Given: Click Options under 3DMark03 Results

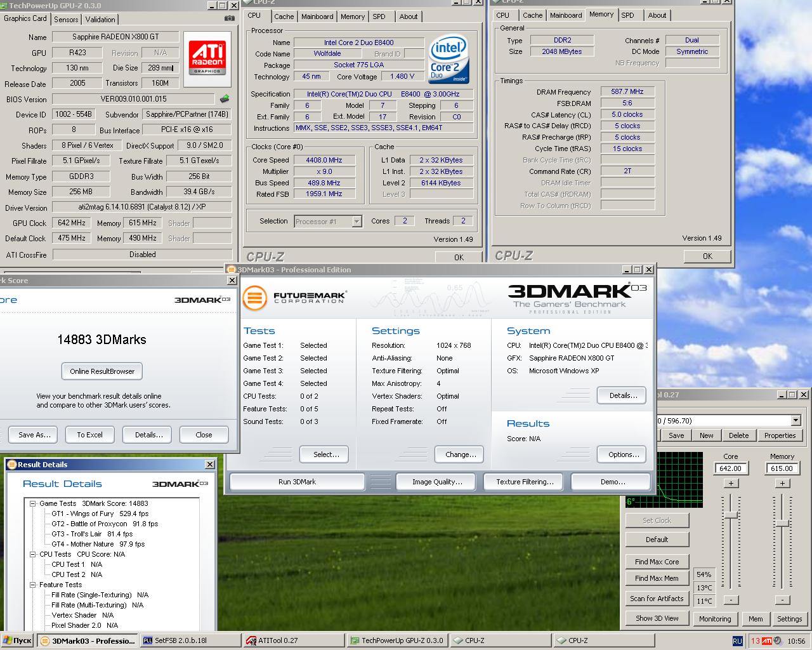Looking at the screenshot, I should pos(623,454).
